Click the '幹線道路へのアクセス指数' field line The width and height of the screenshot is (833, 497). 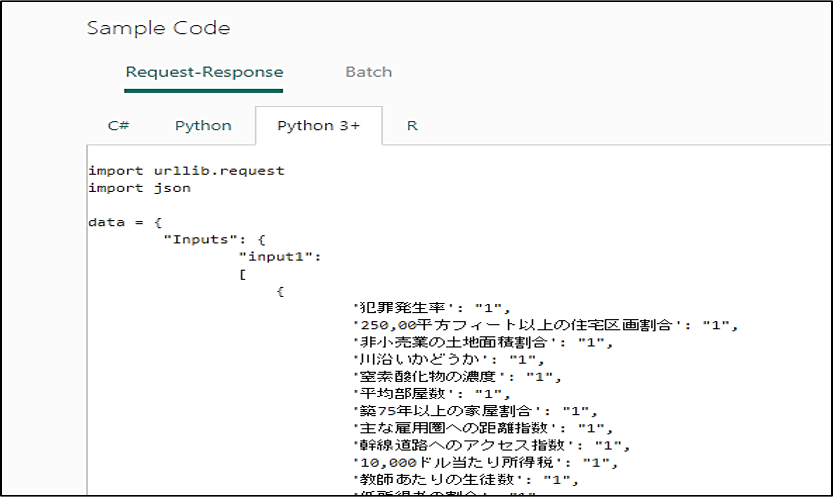(x=486, y=444)
